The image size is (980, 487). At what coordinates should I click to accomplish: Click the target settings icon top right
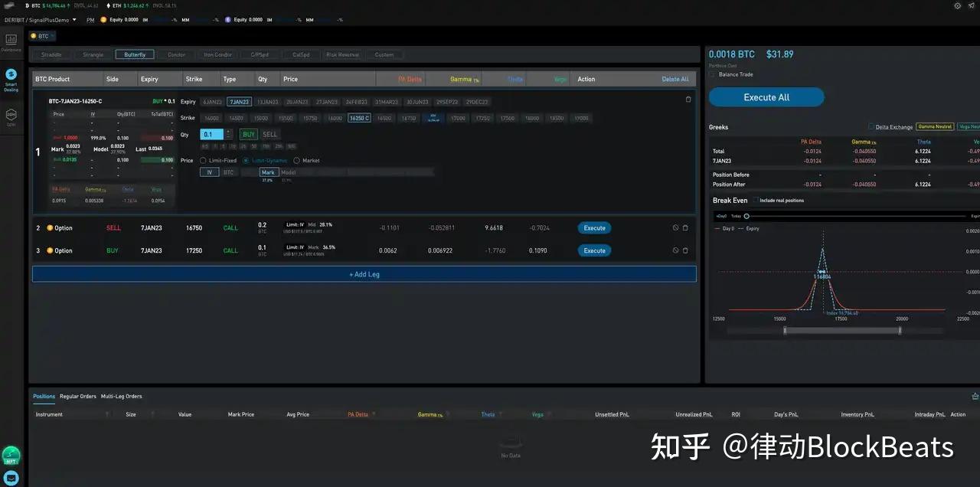[x=957, y=5]
